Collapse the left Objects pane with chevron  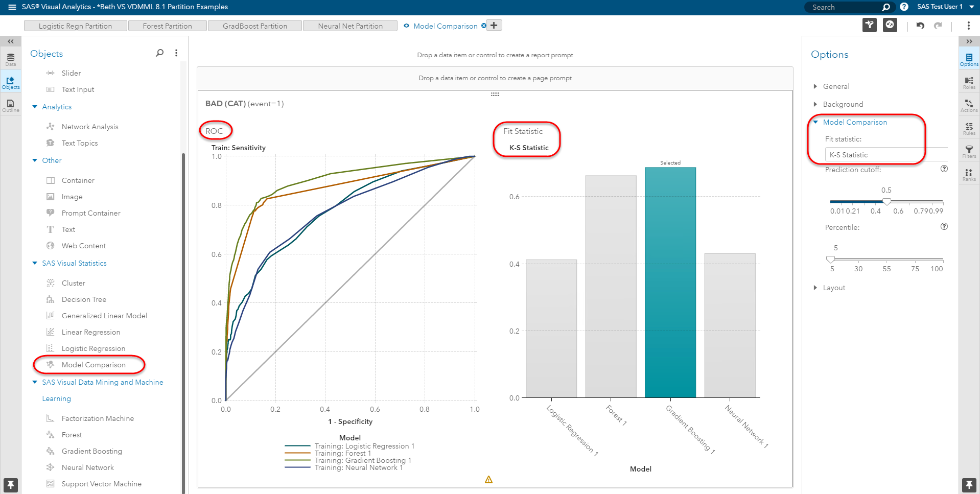[x=10, y=41]
